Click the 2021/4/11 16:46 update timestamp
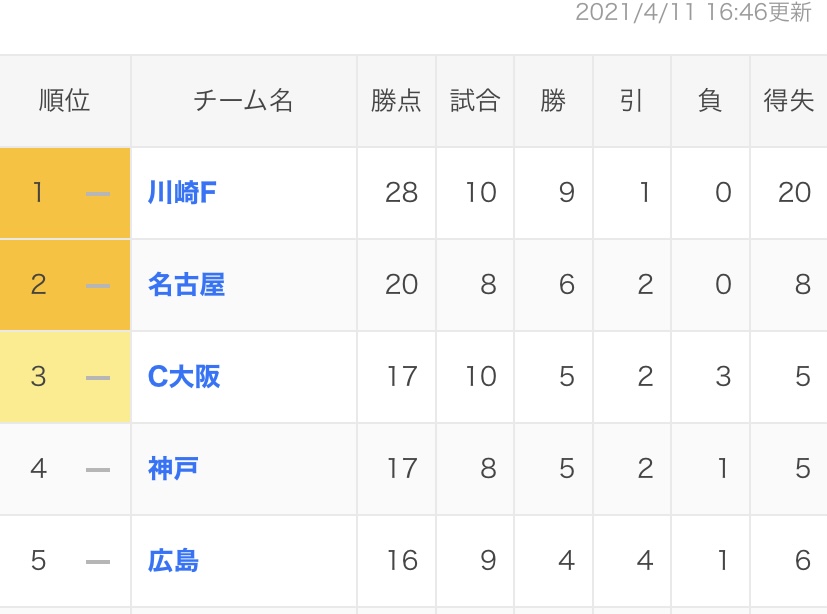This screenshot has width=827, height=614. (x=693, y=14)
